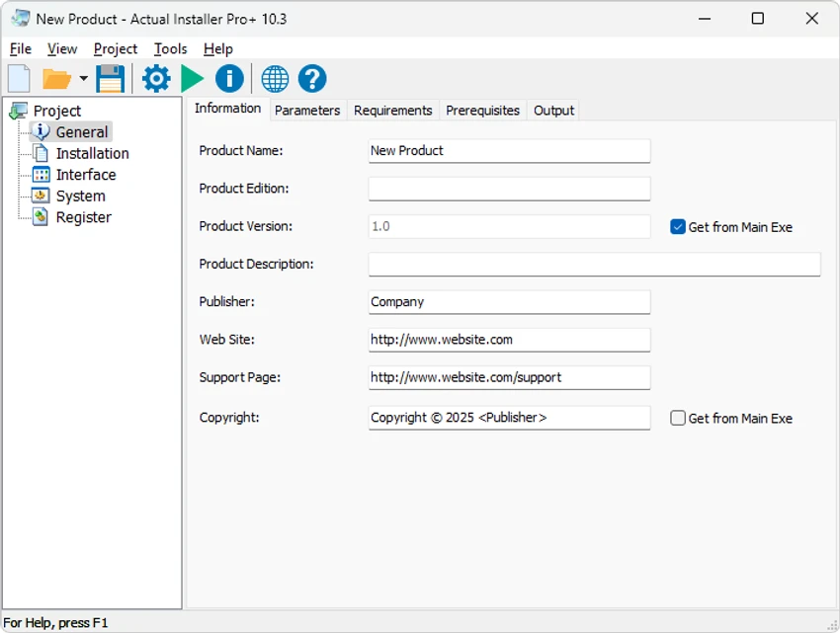
Task: Uncheck Get from Main Exe for Product Version
Action: pos(678,227)
